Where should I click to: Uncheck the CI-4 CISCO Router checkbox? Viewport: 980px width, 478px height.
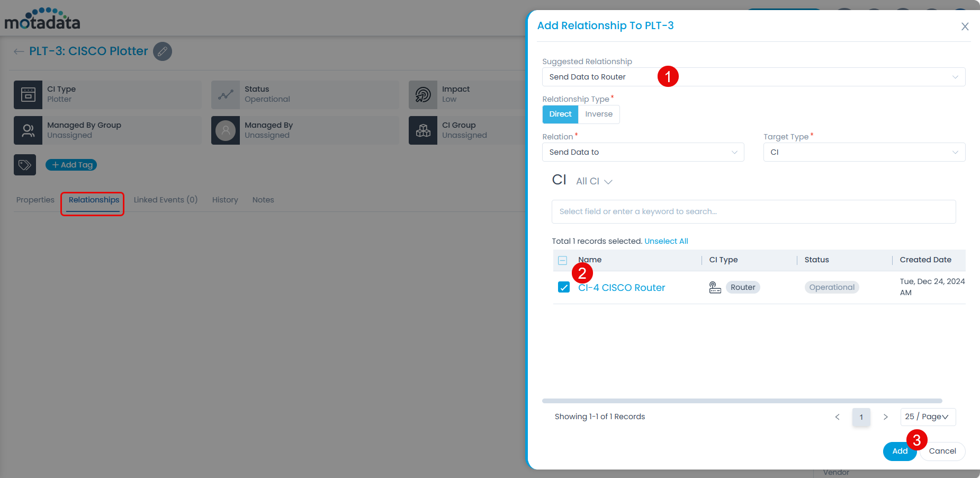564,287
